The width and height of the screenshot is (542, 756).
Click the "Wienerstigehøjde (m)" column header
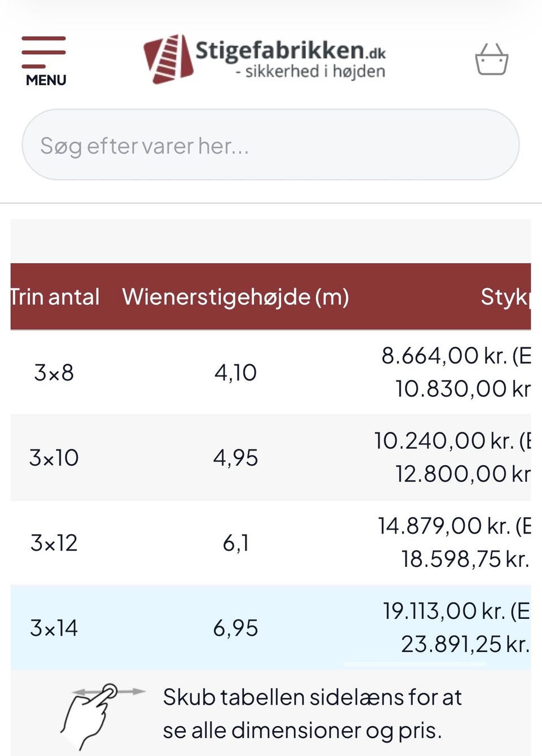[x=235, y=297]
